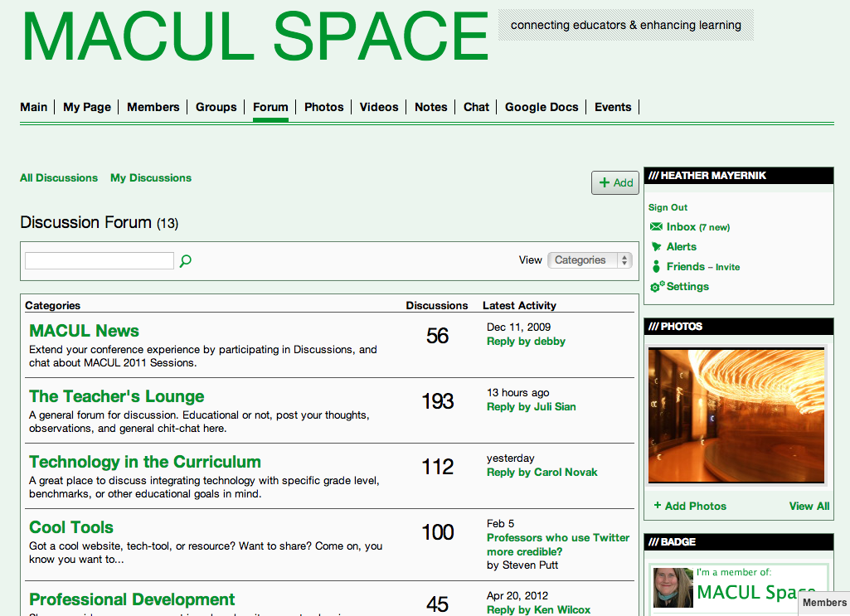This screenshot has width=850, height=616.
Task: Open the Google Docs tab
Action: pyautogui.click(x=542, y=107)
